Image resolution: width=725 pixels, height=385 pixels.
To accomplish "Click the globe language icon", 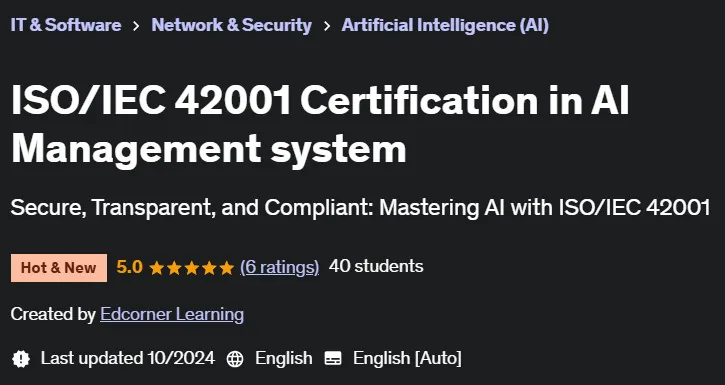I will click(x=235, y=359).
